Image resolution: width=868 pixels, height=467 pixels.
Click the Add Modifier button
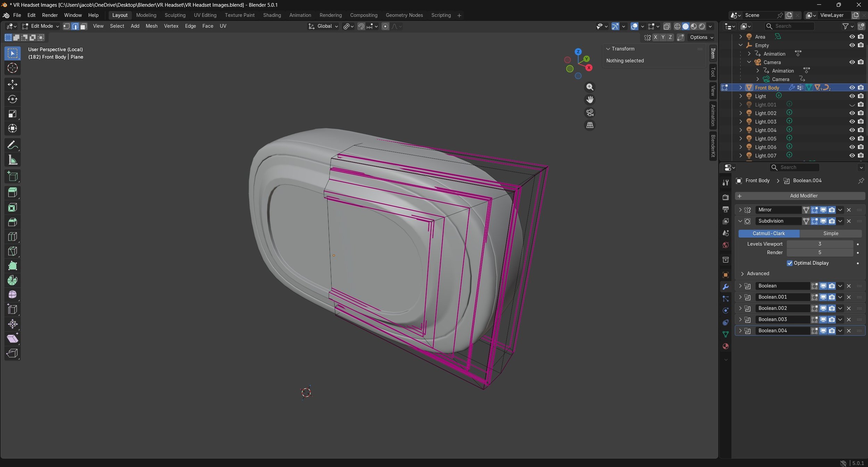800,196
